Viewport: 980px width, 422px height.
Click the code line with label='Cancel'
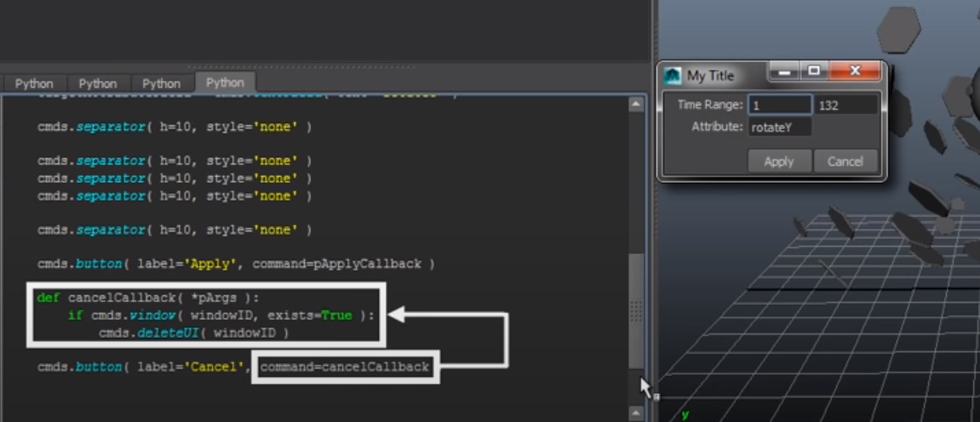click(233, 367)
